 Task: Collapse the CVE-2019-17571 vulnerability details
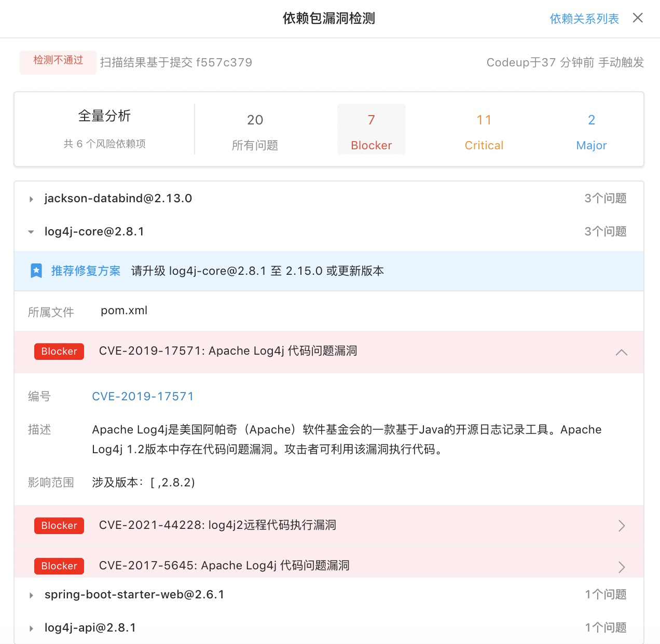tap(621, 353)
